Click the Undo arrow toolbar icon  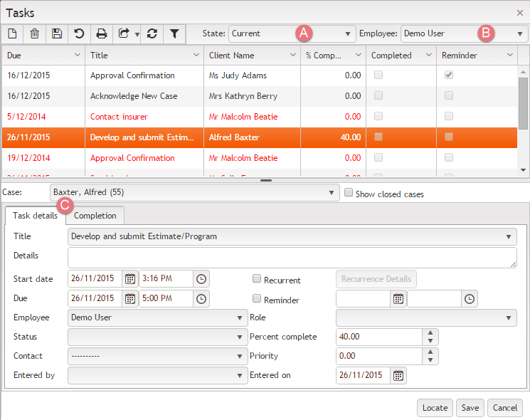click(x=79, y=33)
